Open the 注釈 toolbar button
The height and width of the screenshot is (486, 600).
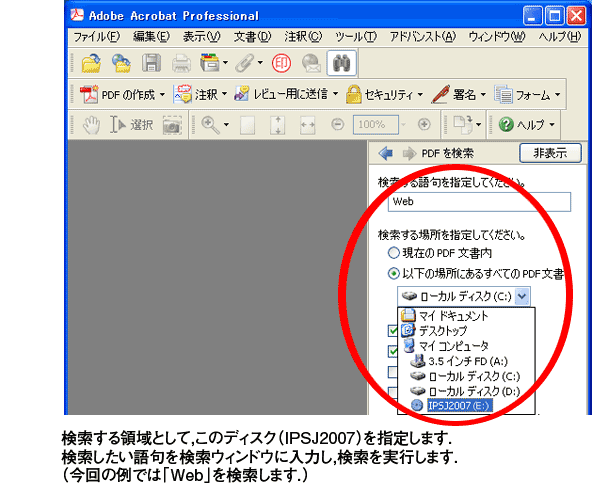coord(200,95)
